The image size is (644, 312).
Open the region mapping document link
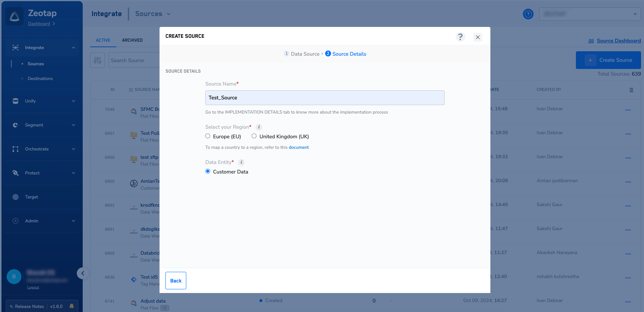pos(299,147)
